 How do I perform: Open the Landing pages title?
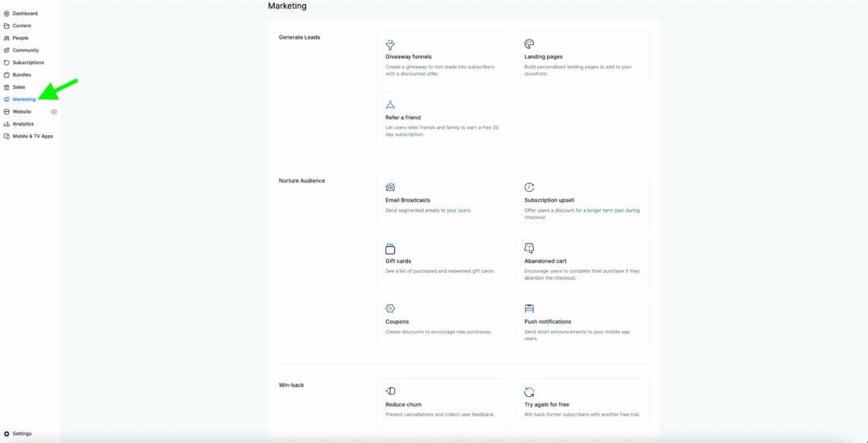(544, 57)
